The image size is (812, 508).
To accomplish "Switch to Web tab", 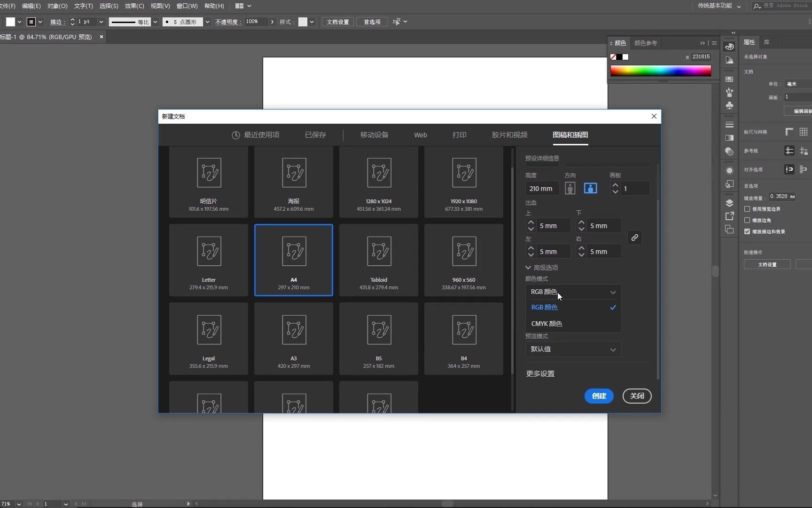I will tap(421, 135).
